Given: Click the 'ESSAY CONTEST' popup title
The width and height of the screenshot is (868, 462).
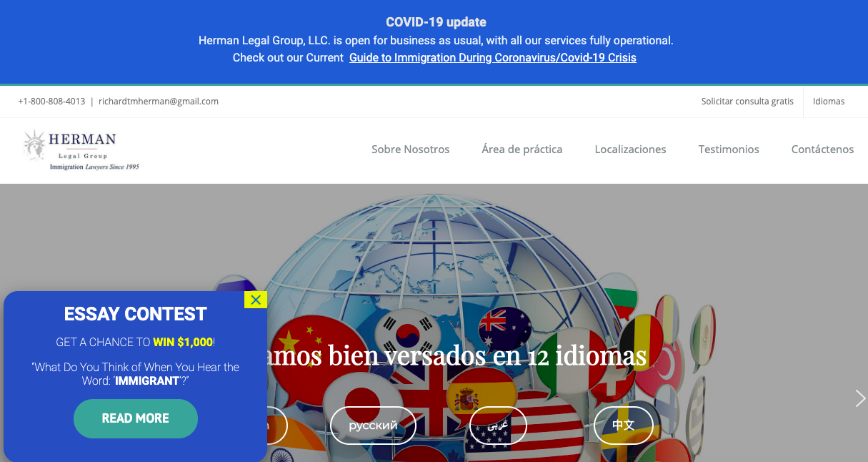Looking at the screenshot, I should tap(136, 314).
